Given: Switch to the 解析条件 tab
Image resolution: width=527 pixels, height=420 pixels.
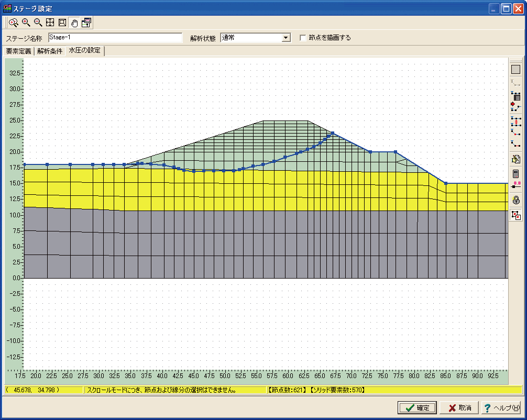Looking at the screenshot, I should coord(50,51).
